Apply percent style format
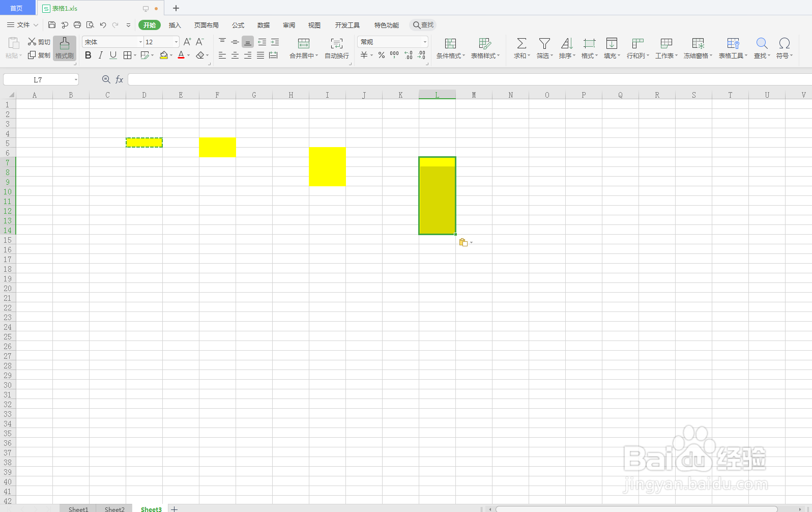The image size is (812, 512). click(382, 55)
